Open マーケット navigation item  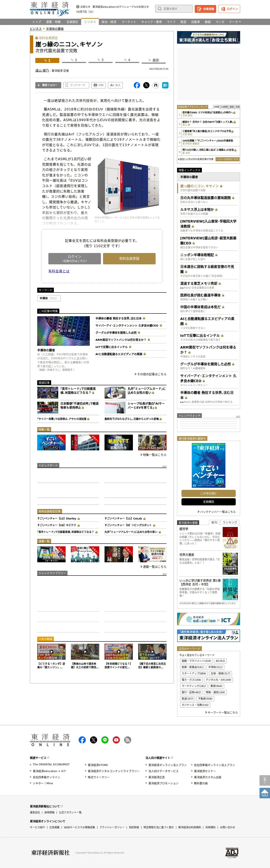(x=129, y=22)
